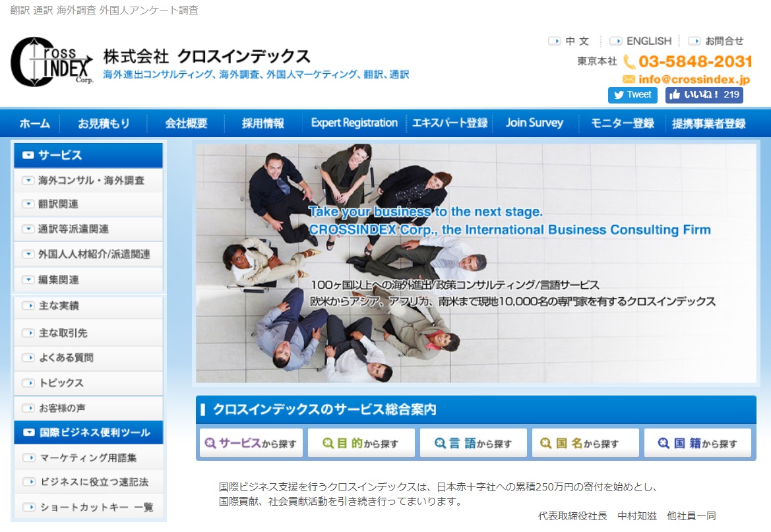Screen dimensions: 771x532
Task: Click arrow icon beside お問合せ
Action: [x=694, y=41]
